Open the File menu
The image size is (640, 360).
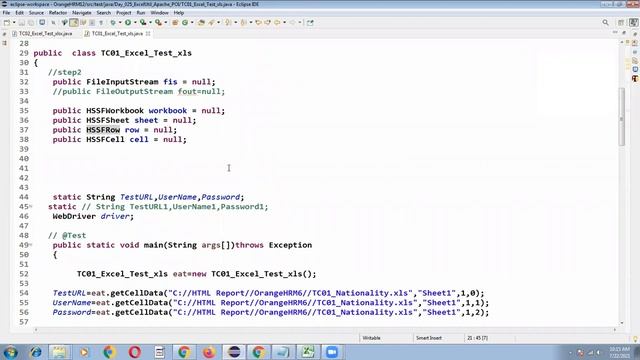coord(6,13)
